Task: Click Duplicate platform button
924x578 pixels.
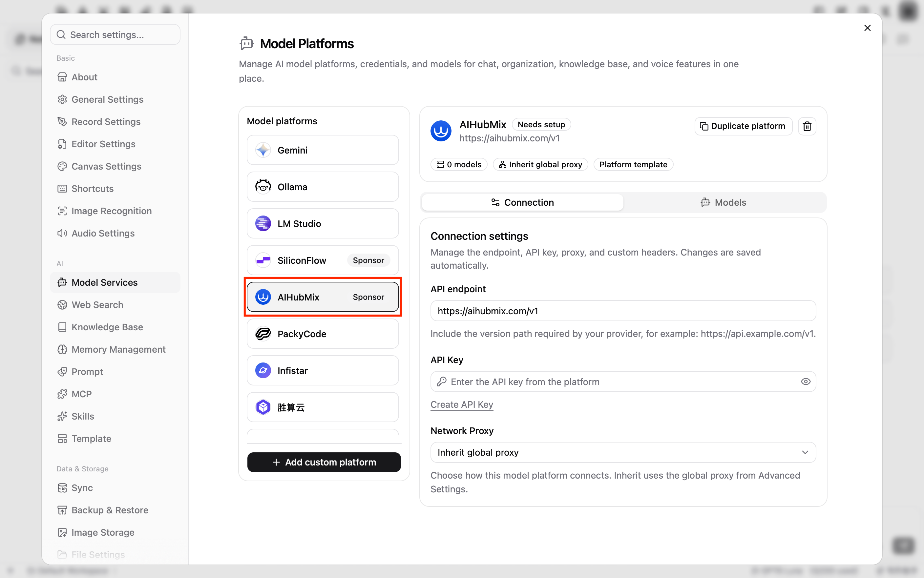Action: (x=743, y=126)
